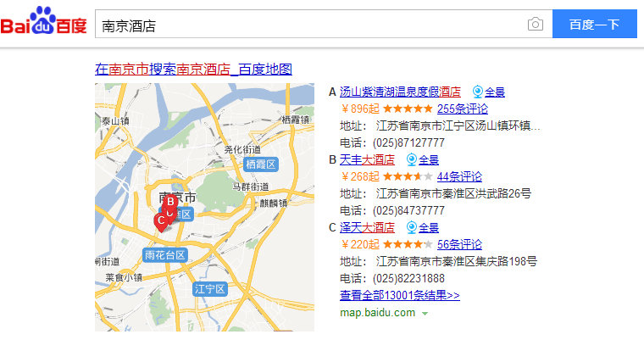Click panorama icon for 泽天大酒店
644x340 pixels.
(411, 227)
